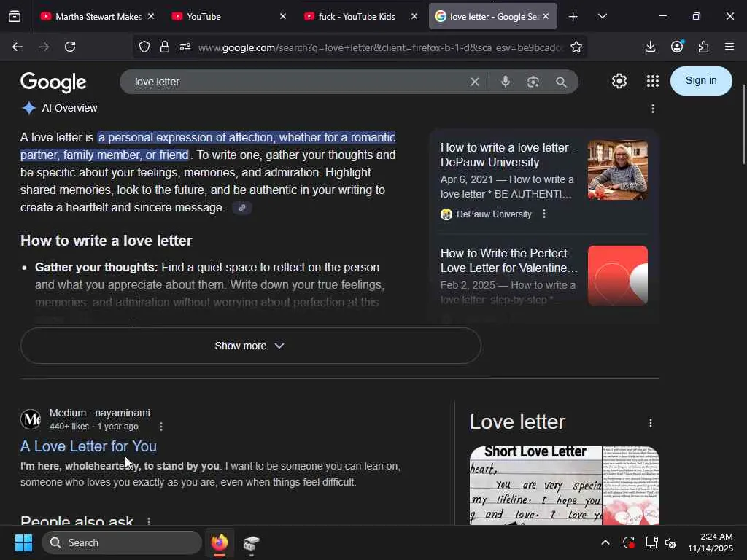The height and width of the screenshot is (560, 747).
Task: Open Medium result more options menu
Action: pyautogui.click(x=161, y=426)
